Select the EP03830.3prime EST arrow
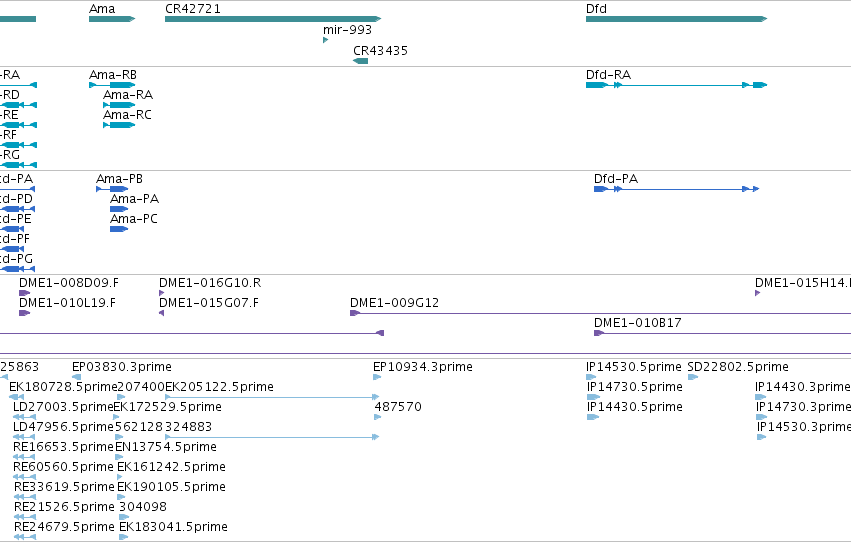Image resolution: width=851 pixels, height=542 pixels. (x=77, y=377)
